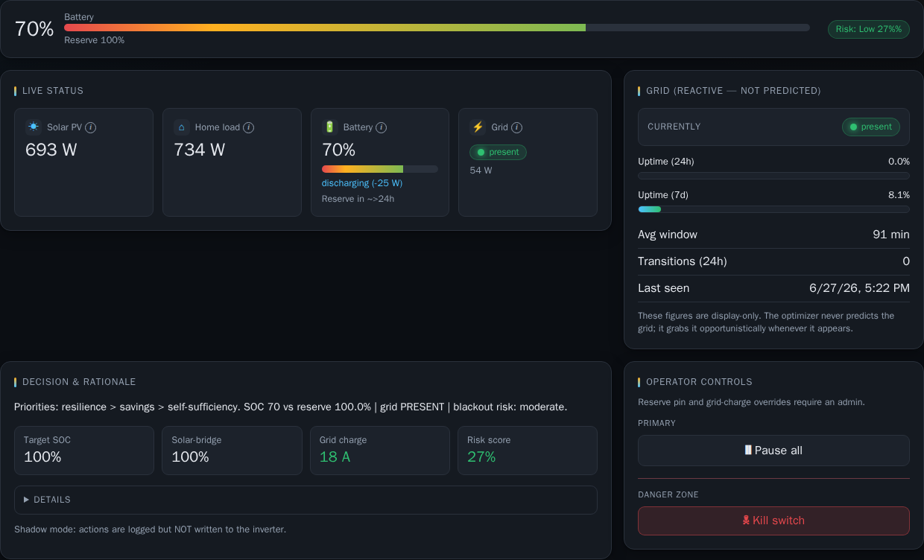Click the 734 W home load value

pyautogui.click(x=200, y=150)
